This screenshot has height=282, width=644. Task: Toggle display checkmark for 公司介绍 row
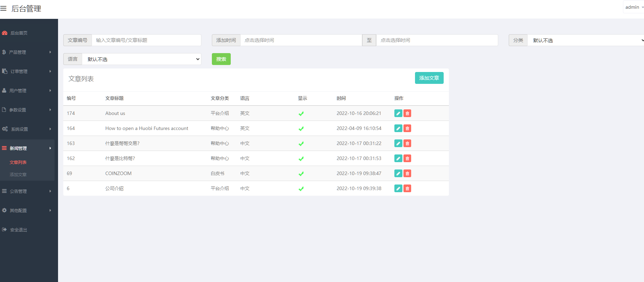pyautogui.click(x=301, y=189)
